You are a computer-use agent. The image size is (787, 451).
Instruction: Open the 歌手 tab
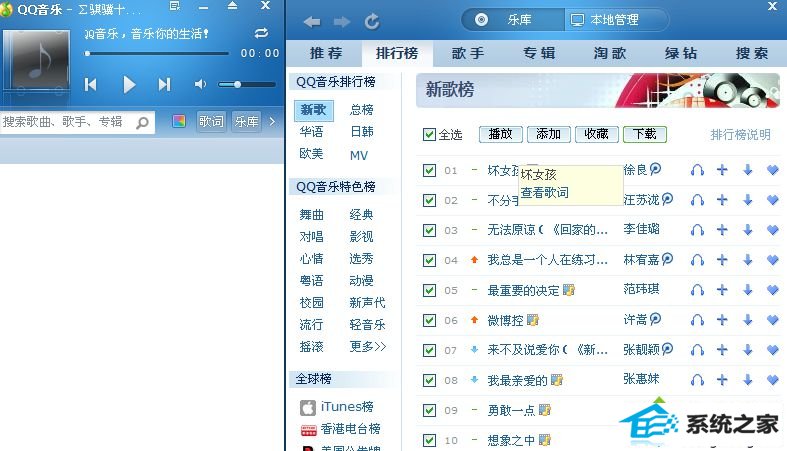pyautogui.click(x=468, y=53)
